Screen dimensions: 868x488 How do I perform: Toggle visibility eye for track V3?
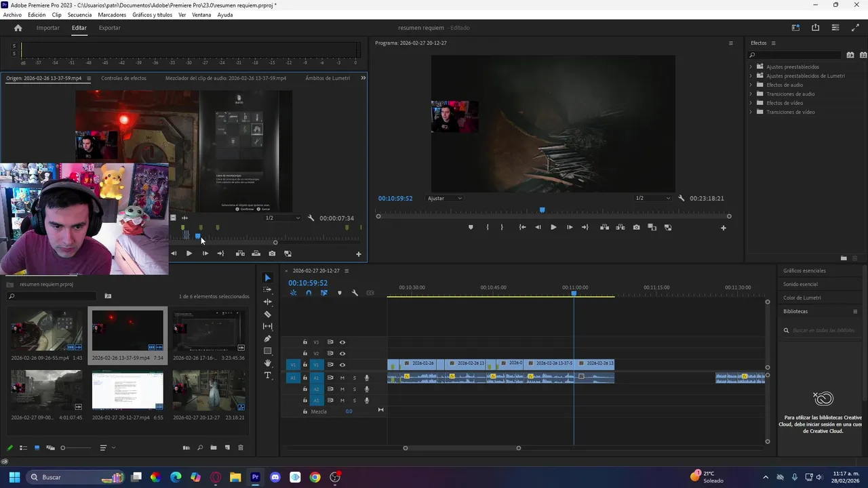point(342,342)
